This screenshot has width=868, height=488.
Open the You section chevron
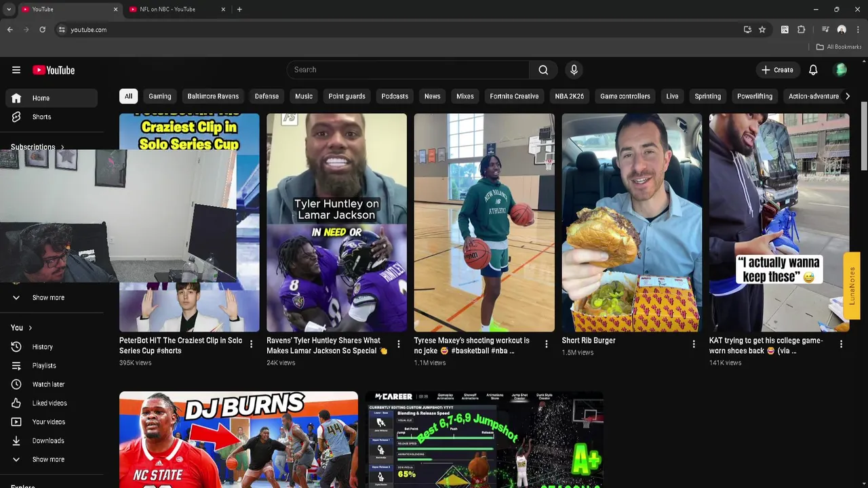pos(30,328)
